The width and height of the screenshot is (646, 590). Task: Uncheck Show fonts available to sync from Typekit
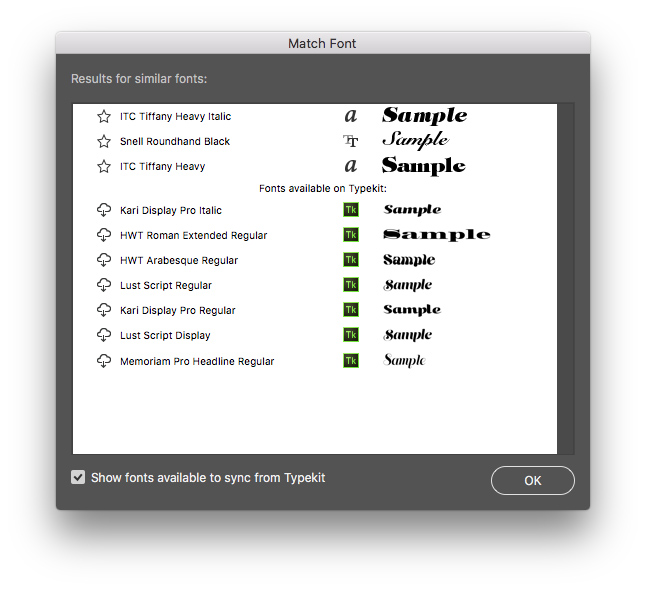tap(78, 478)
